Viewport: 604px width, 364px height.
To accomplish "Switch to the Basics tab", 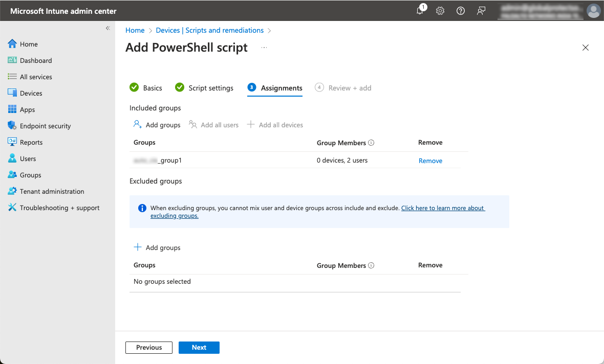I will [x=152, y=87].
